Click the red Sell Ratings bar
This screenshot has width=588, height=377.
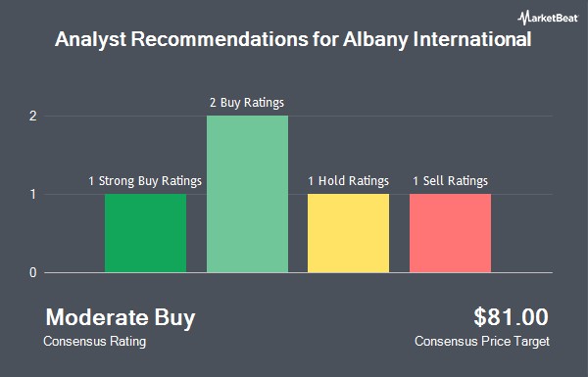[451, 233]
